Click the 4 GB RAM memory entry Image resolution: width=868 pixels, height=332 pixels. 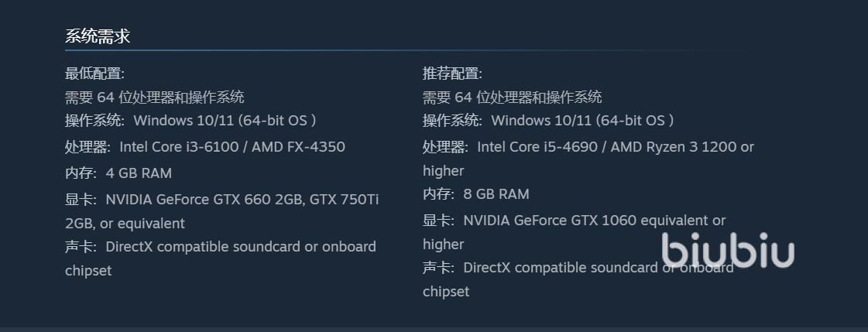tap(139, 173)
